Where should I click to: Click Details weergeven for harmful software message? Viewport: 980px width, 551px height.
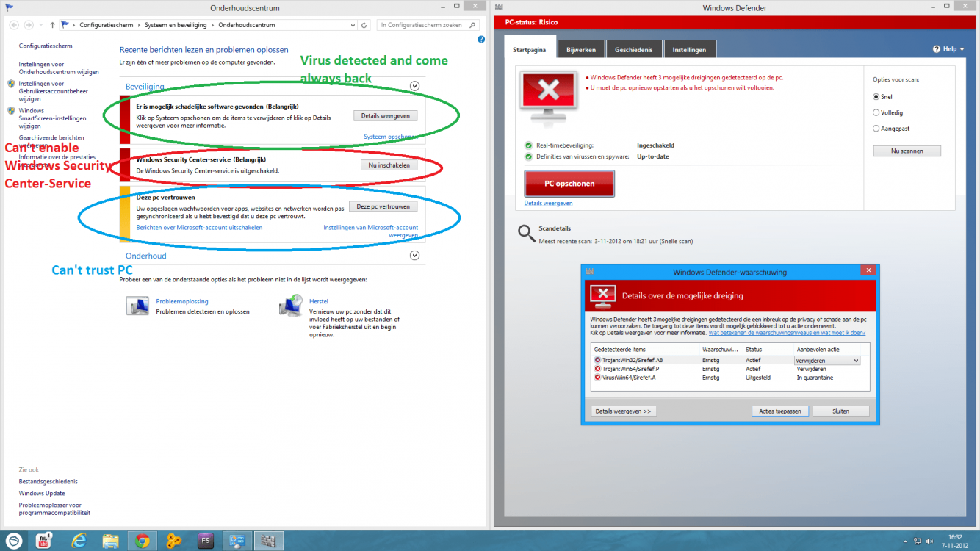386,116
